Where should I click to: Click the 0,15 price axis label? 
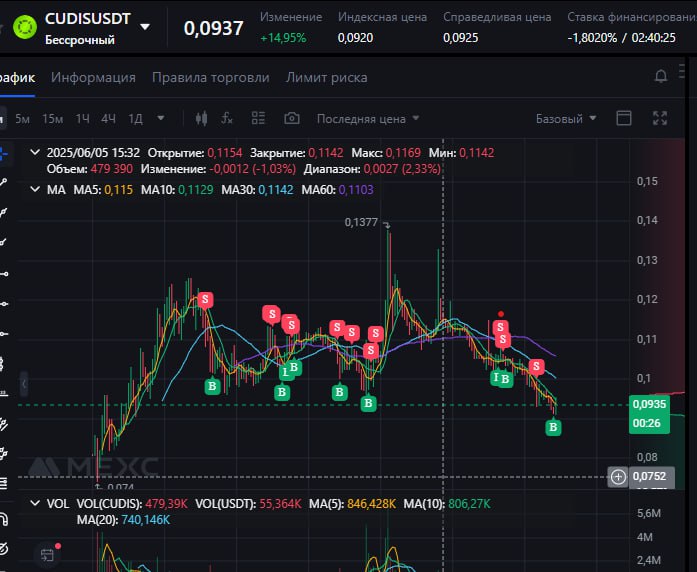(x=647, y=181)
